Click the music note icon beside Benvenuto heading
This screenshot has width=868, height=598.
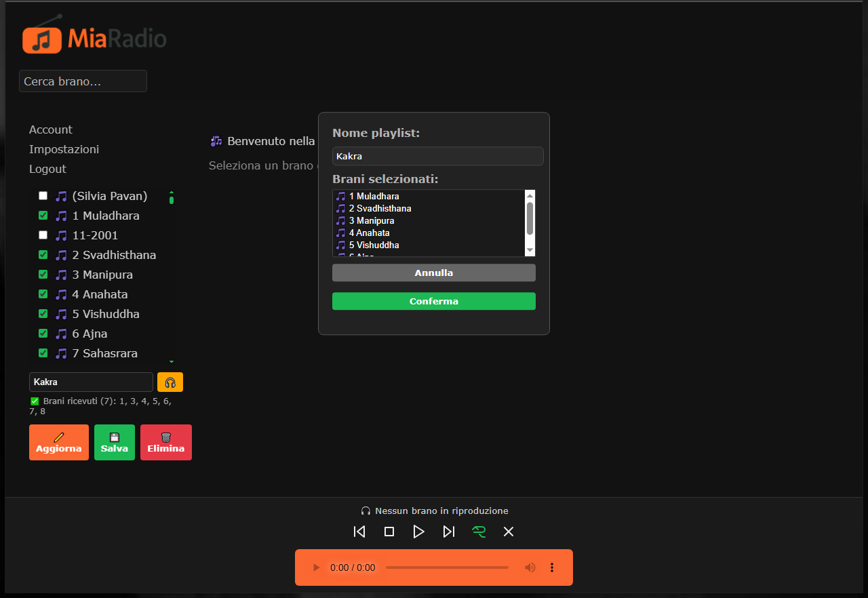(216, 141)
